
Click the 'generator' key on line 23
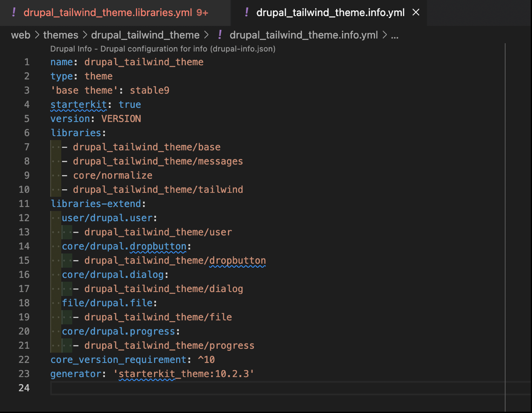tap(76, 374)
